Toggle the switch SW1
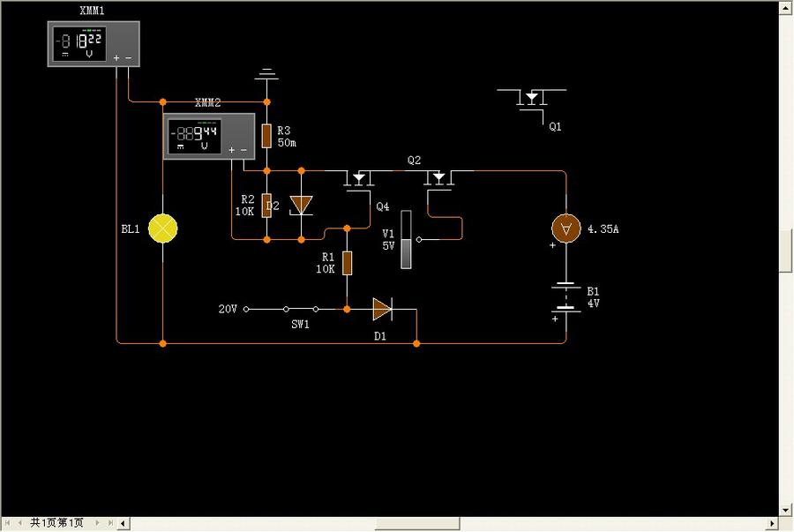Screen dimensions: 794x532 [300, 310]
